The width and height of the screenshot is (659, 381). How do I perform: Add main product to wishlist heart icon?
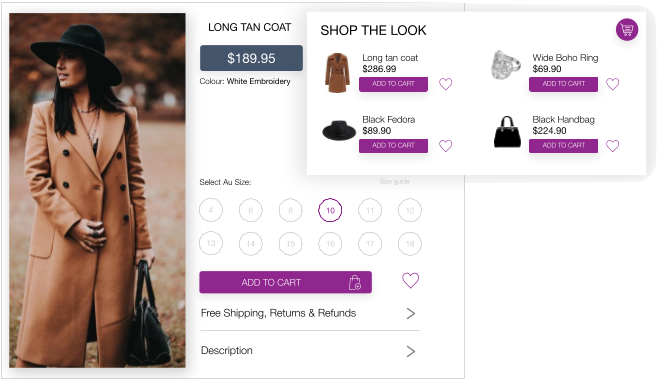tap(411, 280)
